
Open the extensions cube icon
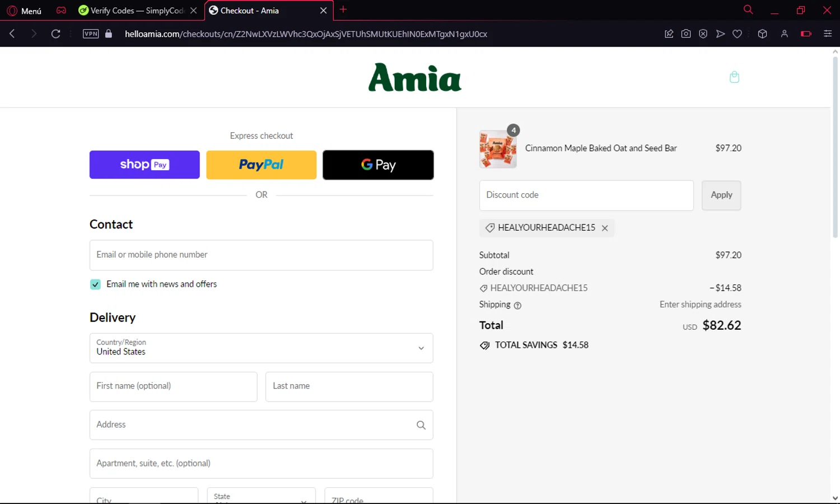762,34
